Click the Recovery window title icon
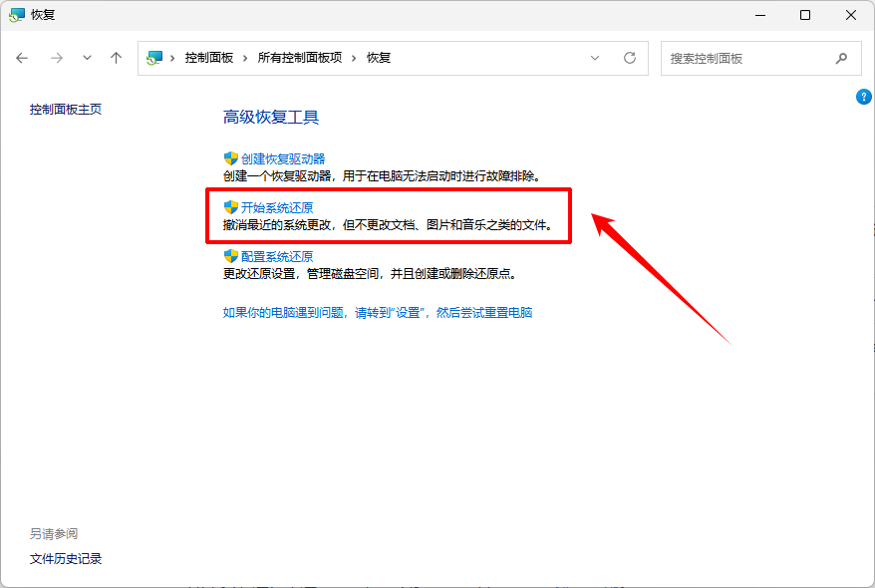 (x=17, y=15)
